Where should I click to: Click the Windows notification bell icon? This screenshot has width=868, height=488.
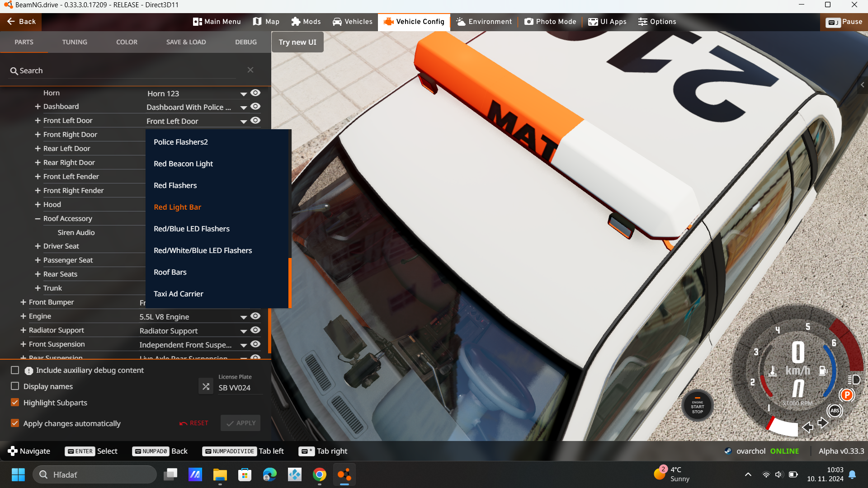[853, 474]
